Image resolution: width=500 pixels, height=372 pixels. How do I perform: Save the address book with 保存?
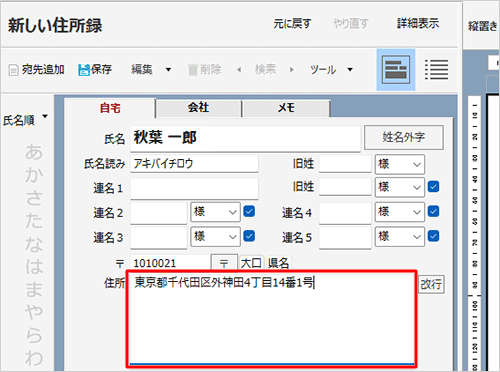tap(95, 70)
